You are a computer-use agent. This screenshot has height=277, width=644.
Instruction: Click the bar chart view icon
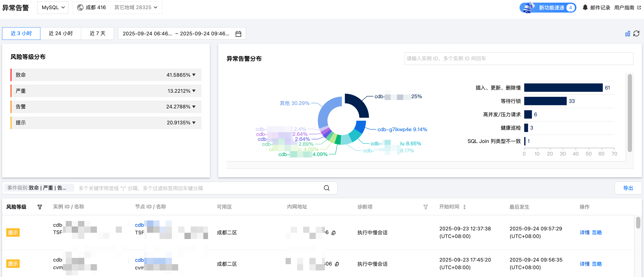click(627, 34)
